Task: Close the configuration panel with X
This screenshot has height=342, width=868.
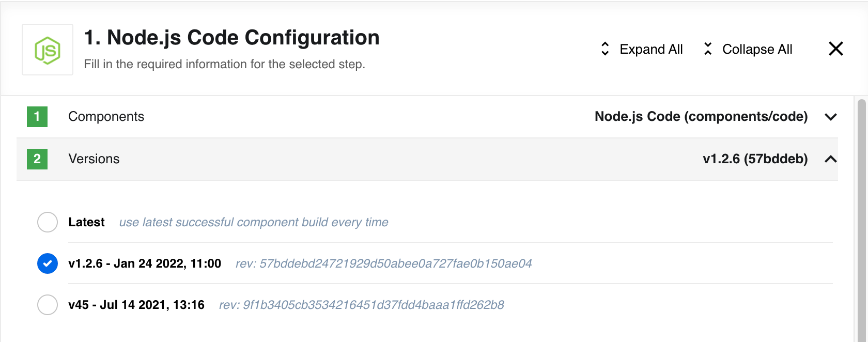Action: point(835,49)
